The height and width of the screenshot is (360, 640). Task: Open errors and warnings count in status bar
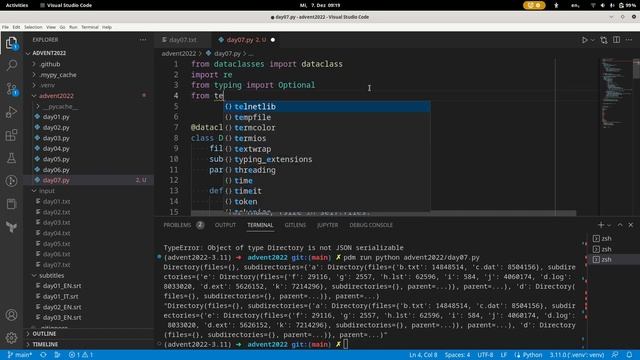click(x=81, y=355)
